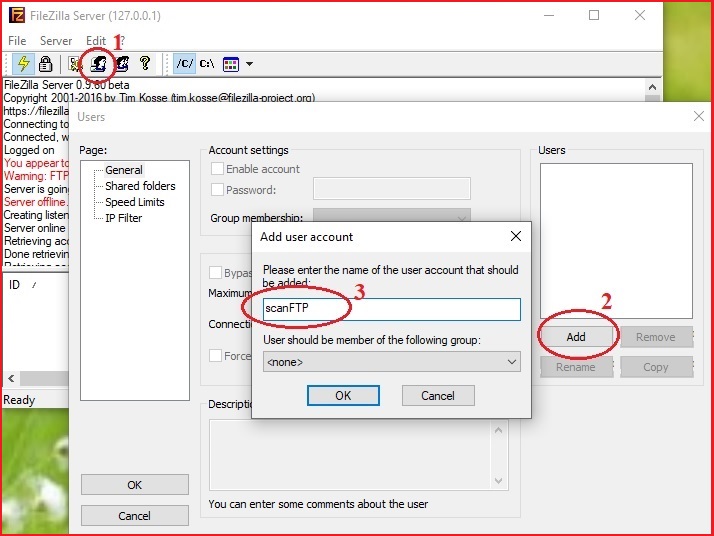Open the Groups editor toolbar icon
The image size is (714, 536).
pos(122,64)
